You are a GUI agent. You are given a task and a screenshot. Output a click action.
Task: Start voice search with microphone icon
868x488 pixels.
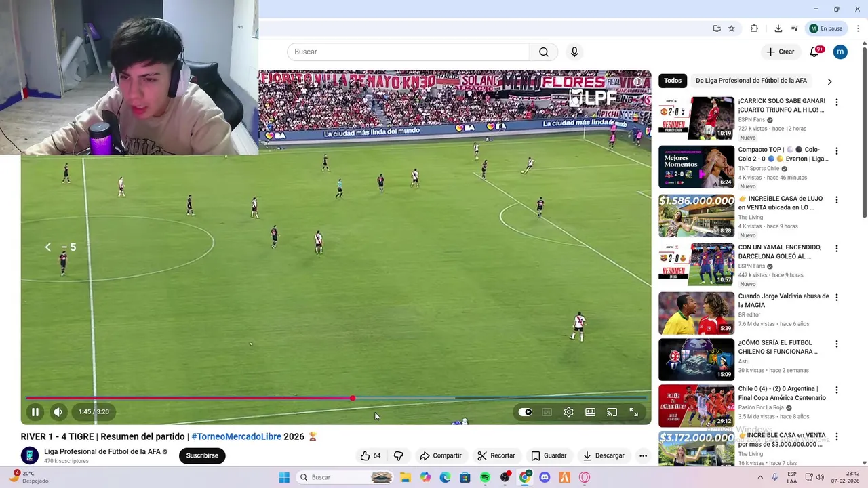[574, 52]
